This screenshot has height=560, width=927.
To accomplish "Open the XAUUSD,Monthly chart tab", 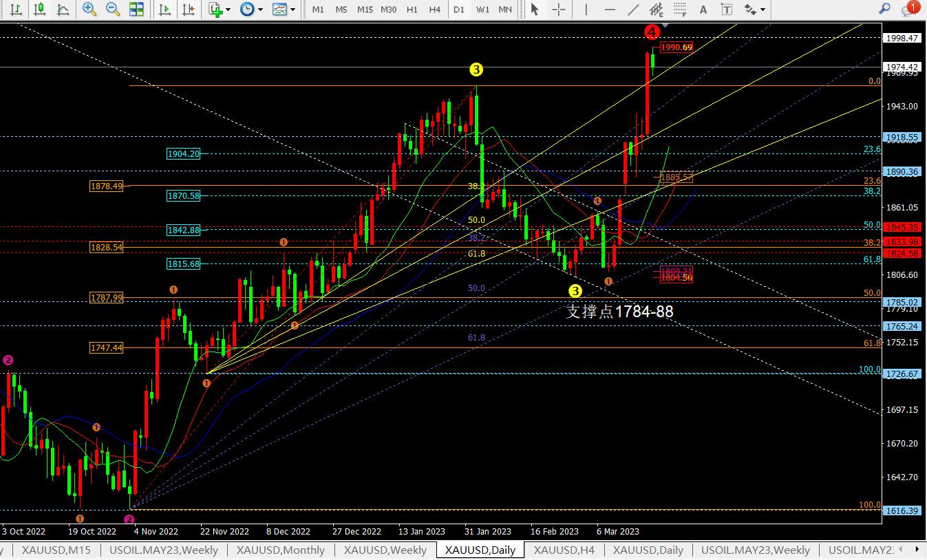I will [281, 550].
